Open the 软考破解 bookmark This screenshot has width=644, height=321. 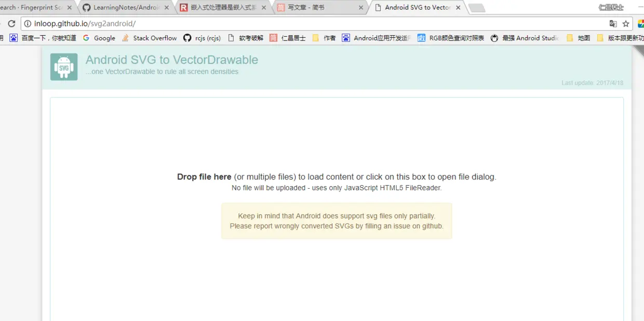(246, 38)
